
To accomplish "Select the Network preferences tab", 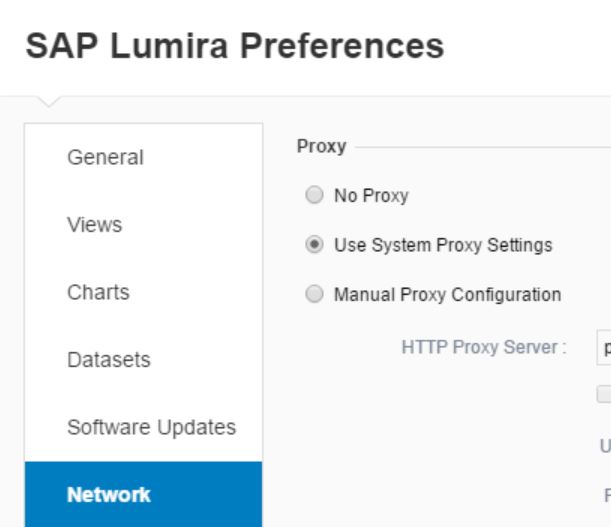I will point(143,494).
